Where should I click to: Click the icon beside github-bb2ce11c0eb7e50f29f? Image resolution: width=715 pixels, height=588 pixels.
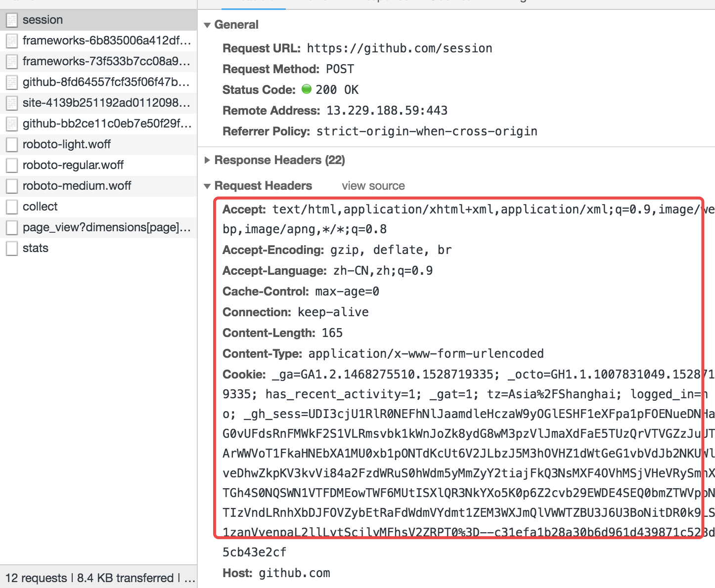12,124
